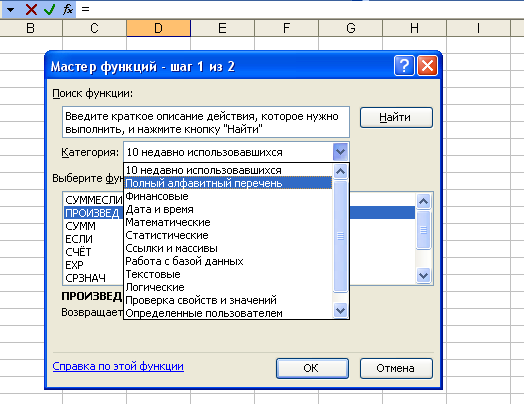
Task: Close the Мастер функций dialog
Action: click(x=427, y=65)
